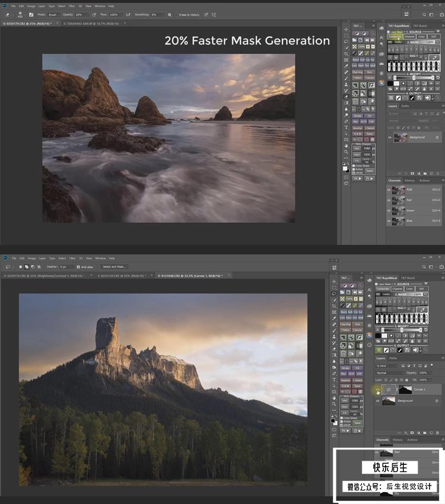The height and width of the screenshot is (504, 445).
Task: Open the layer Opacity 100% dropdown in the bottom window
Action: click(x=424, y=373)
